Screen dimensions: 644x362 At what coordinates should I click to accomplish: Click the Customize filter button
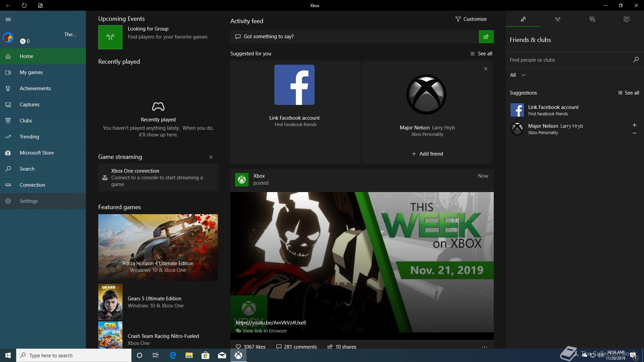click(471, 19)
